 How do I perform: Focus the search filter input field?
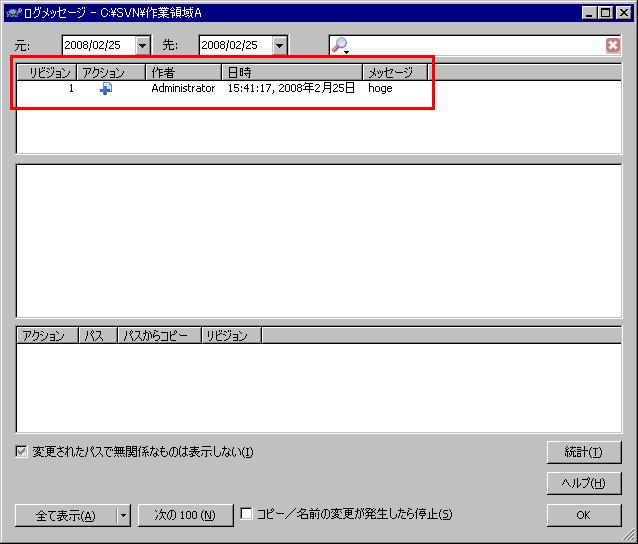click(x=477, y=45)
